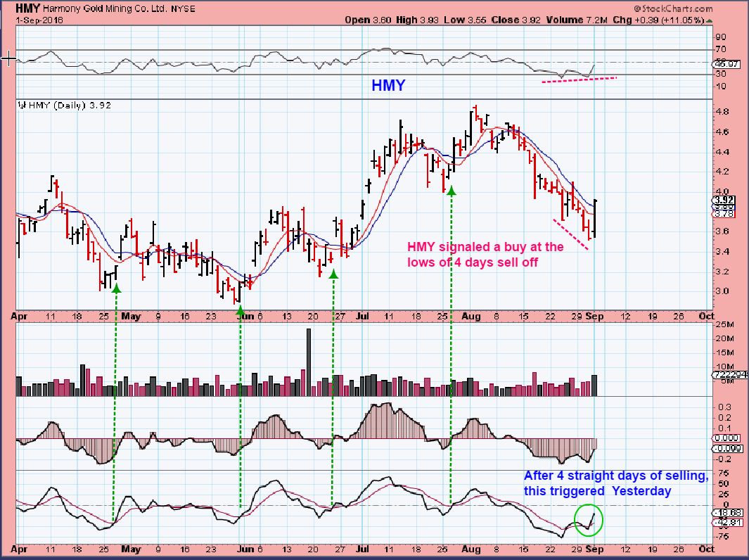Click the 'High 3.93' quote value
This screenshot has height=560, width=749.
417,20
